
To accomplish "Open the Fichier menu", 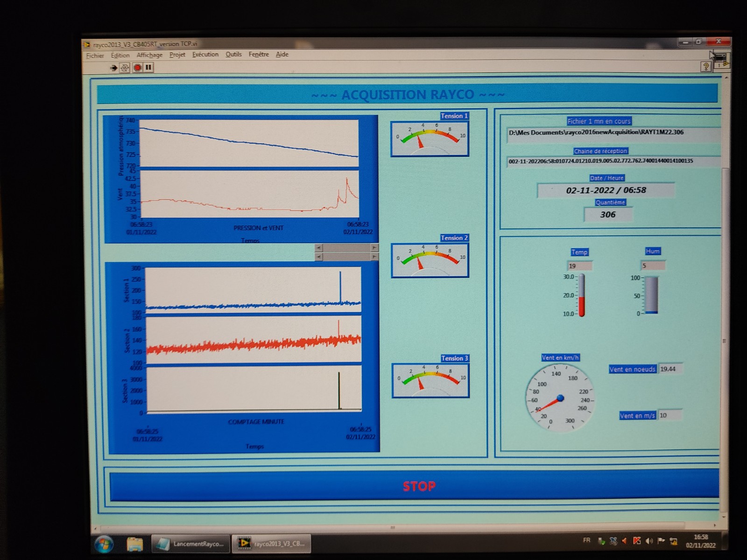I will point(95,56).
